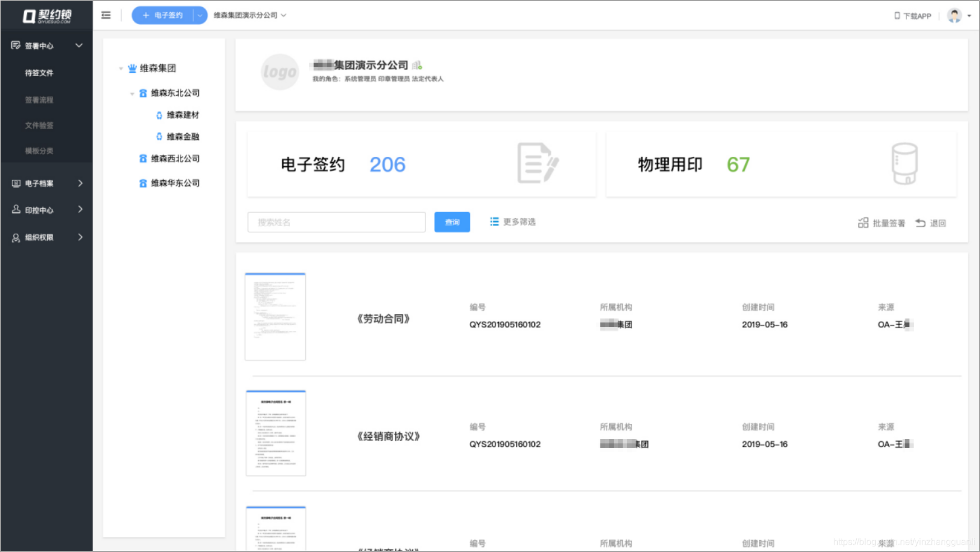Collapse the 维森东北公司 tree node

pyautogui.click(x=131, y=93)
